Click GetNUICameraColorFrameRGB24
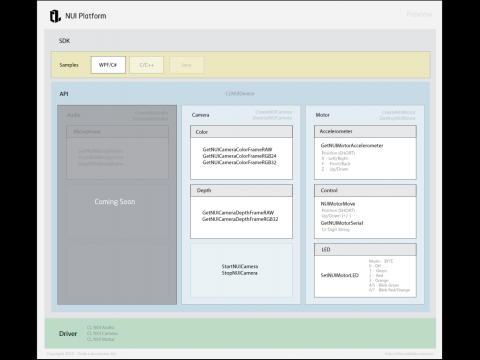Image resolution: width=480 pixels, height=360 pixels. tap(239, 156)
